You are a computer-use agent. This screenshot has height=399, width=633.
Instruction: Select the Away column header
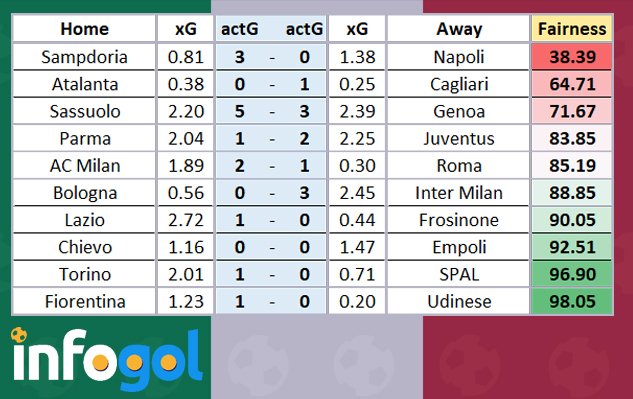pos(459,29)
